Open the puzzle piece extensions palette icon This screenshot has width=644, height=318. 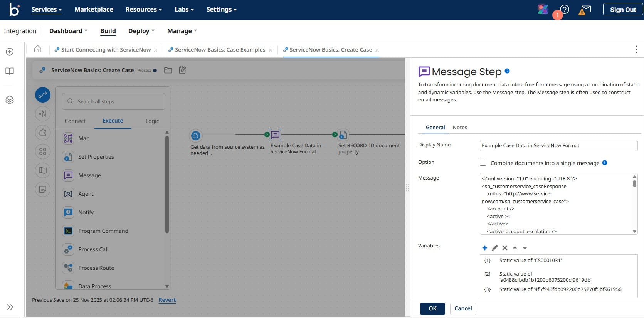(43, 133)
